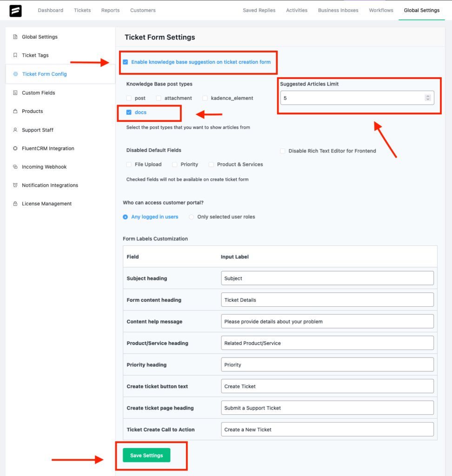Click the Custom Fields sidebar icon

coord(15,93)
